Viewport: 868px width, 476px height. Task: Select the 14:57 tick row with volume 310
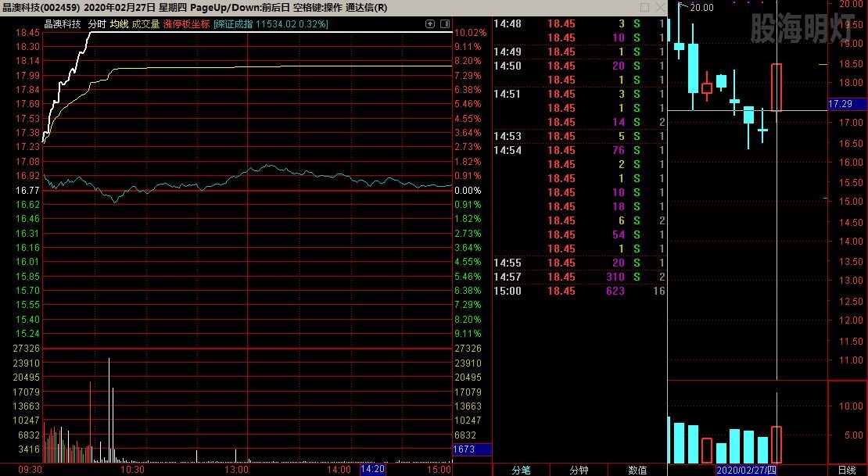tap(579, 277)
